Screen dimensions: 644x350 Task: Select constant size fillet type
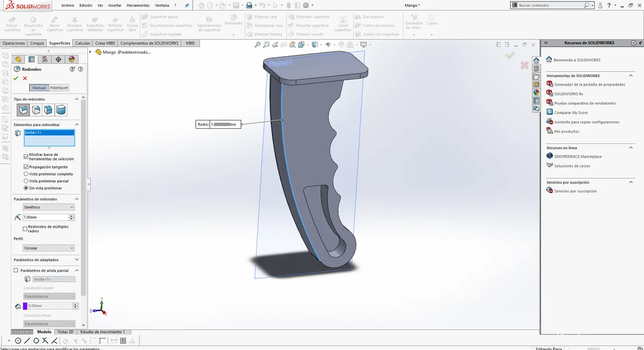coord(23,110)
